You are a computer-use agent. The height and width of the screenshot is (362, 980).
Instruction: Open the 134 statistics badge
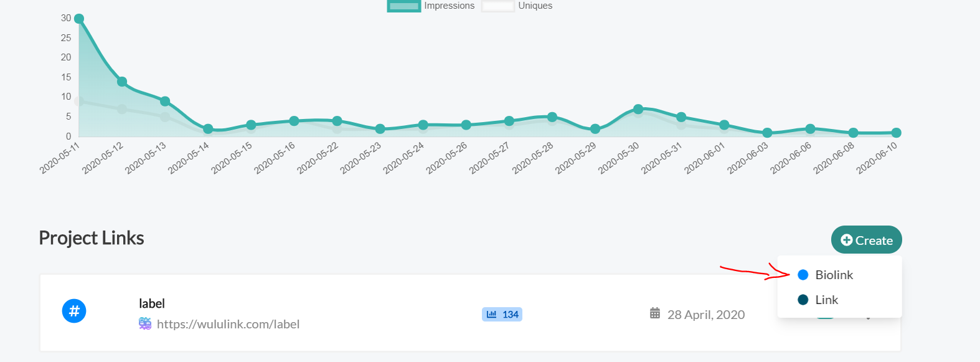(x=502, y=314)
